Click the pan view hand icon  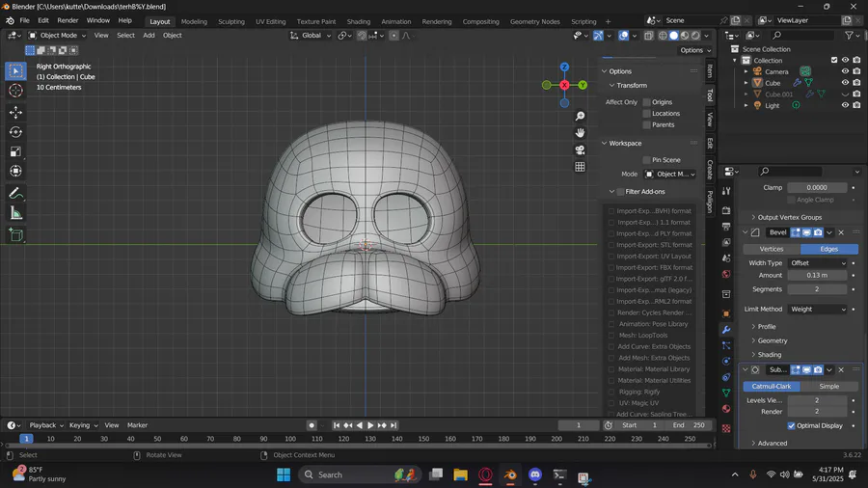tap(580, 133)
